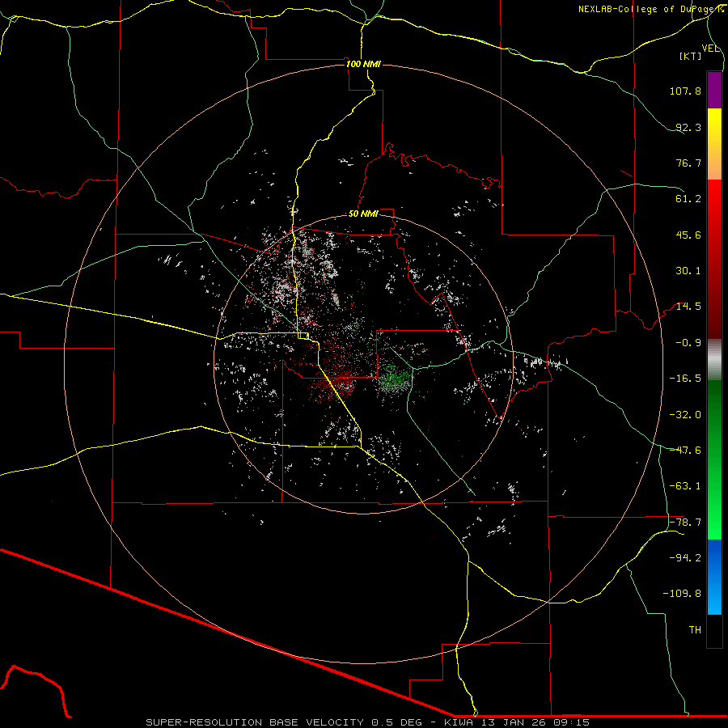Click the bright green band on the velocity legend
This screenshot has width=728, height=728.
[x=714, y=530]
